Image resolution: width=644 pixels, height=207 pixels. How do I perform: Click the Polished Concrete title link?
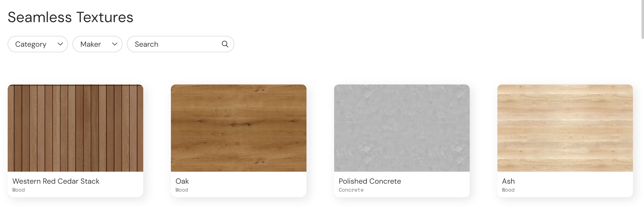point(370,181)
